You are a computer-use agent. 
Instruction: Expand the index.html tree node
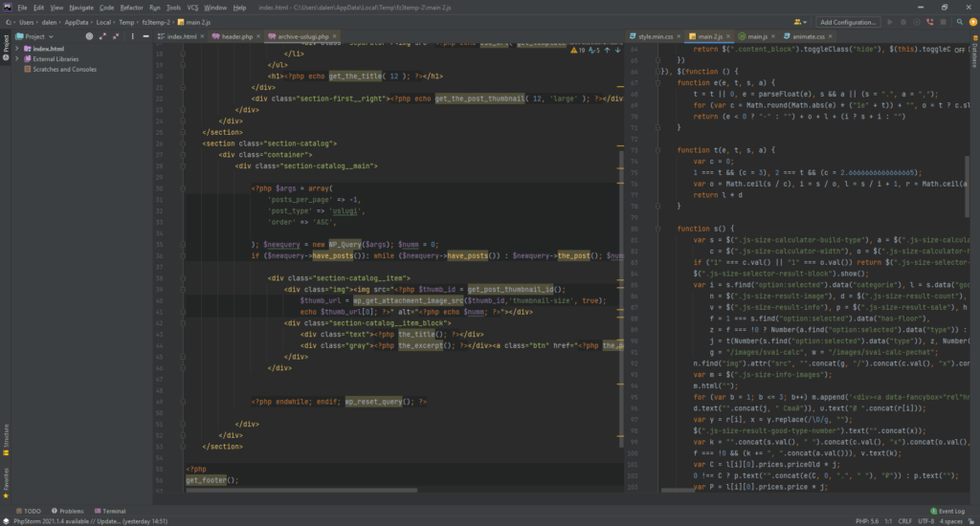tap(17, 48)
